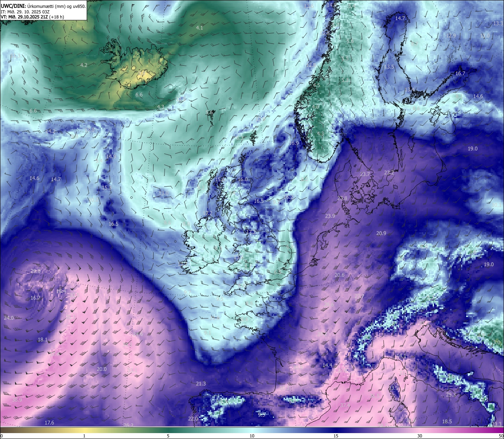The height and width of the screenshot is (439, 504).
Task: Select the 23.7 value label
Action: tap(365, 174)
